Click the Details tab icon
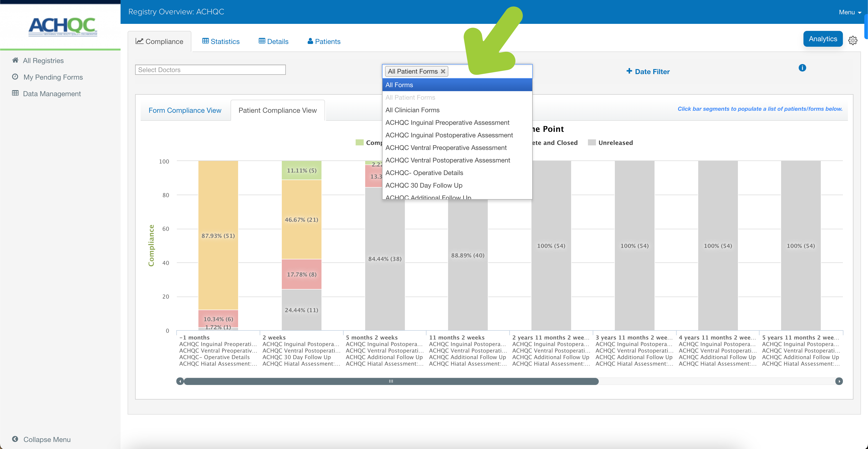The width and height of the screenshot is (868, 449). (x=262, y=41)
